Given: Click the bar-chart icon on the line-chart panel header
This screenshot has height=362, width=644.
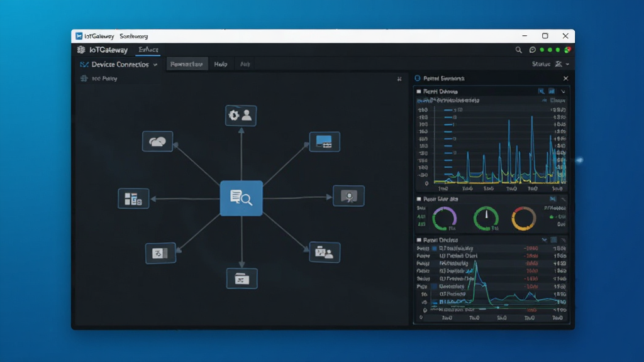Looking at the screenshot, I should pos(552,91).
